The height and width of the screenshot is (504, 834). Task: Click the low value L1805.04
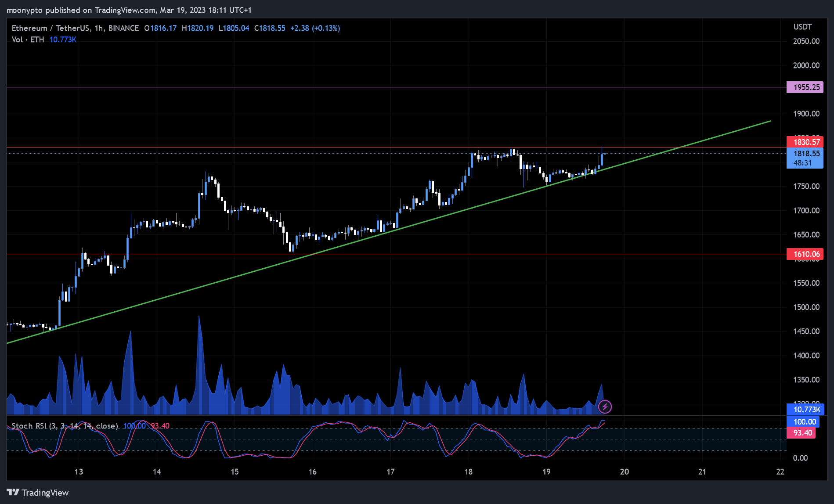coord(234,28)
